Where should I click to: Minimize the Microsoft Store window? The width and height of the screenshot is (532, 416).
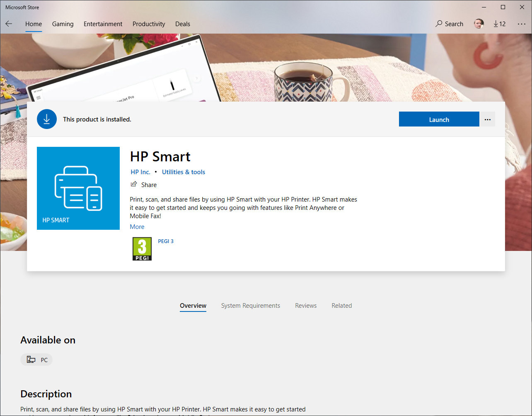pos(484,7)
